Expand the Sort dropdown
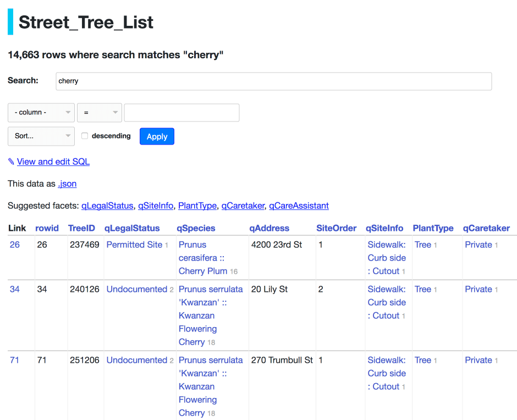This screenshot has height=420, width=517. [x=41, y=136]
